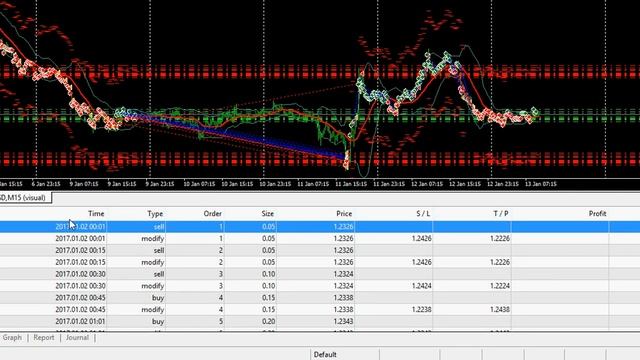Switch to the Journal tab

pyautogui.click(x=77, y=338)
